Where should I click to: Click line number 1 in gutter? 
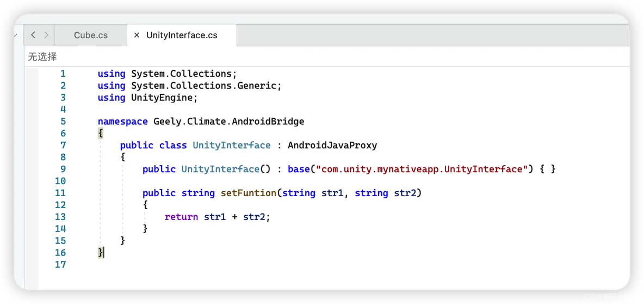pos(63,74)
